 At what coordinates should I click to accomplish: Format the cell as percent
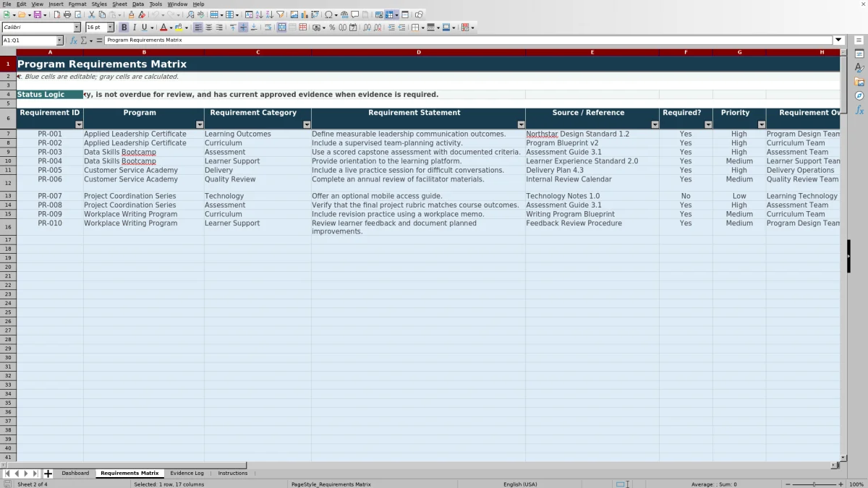332,27
